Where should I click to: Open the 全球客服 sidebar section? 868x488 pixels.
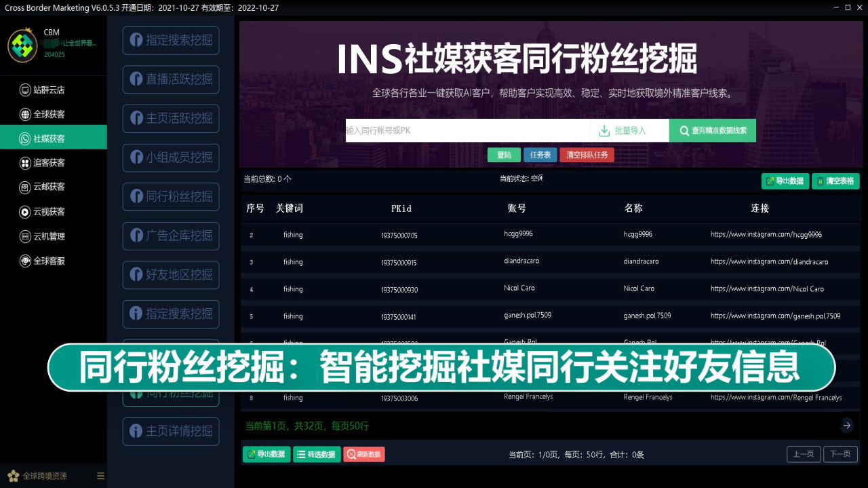[x=49, y=261]
